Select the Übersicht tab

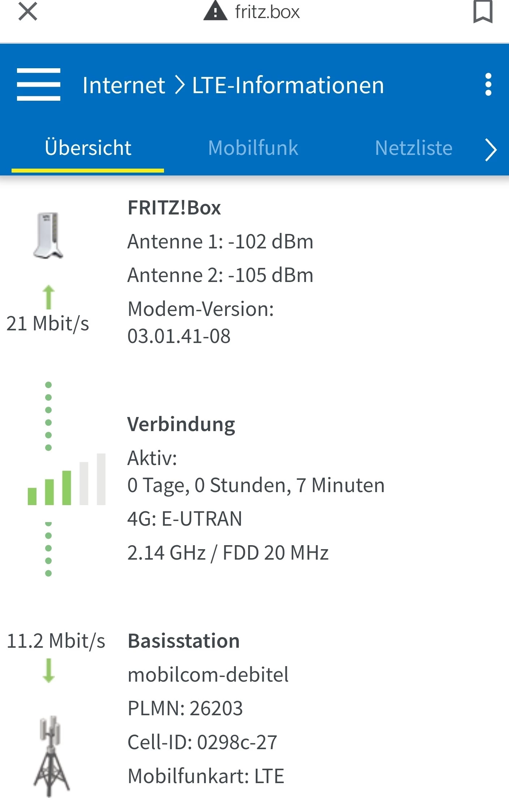click(x=88, y=148)
